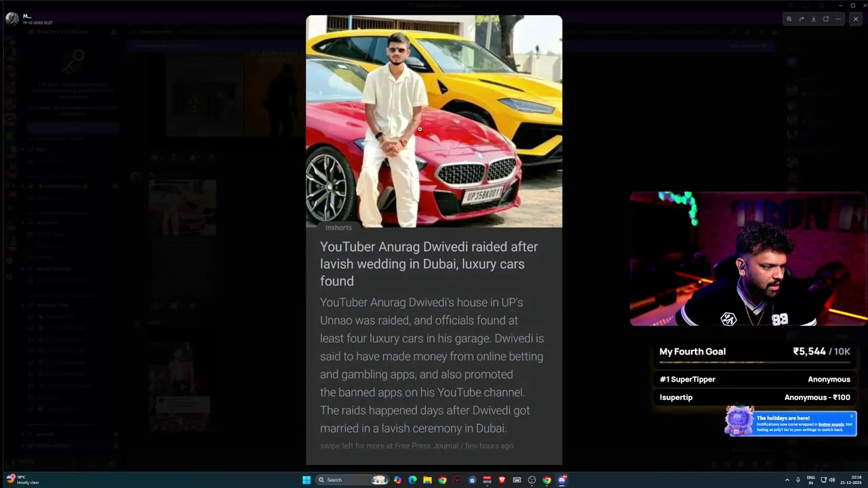
Task: Open the ENG IN language switcher
Action: pos(810,480)
